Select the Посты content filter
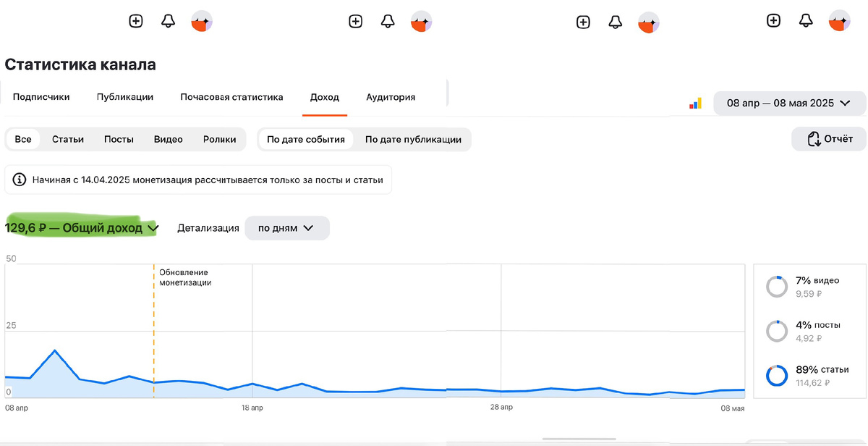This screenshot has height=446, width=868. click(x=119, y=139)
